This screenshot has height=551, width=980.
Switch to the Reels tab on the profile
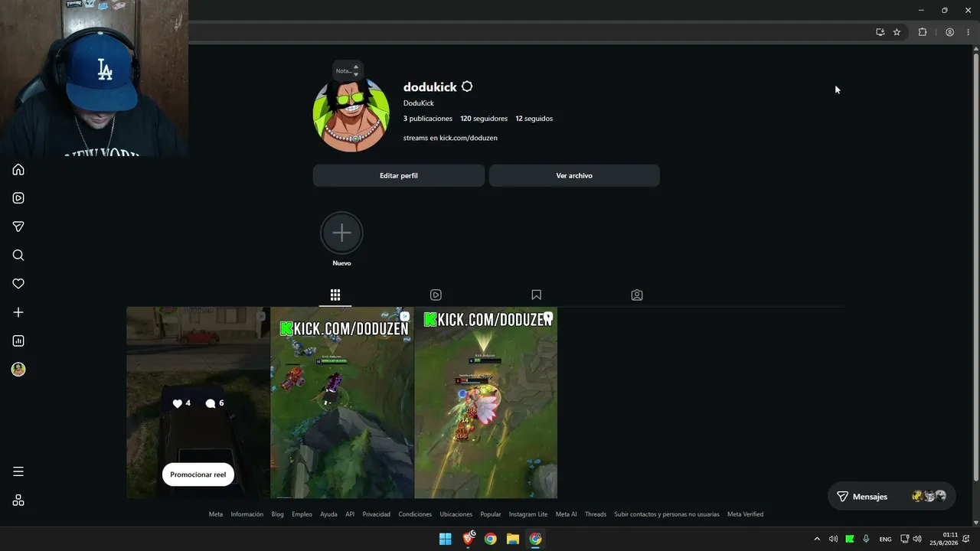(x=436, y=295)
